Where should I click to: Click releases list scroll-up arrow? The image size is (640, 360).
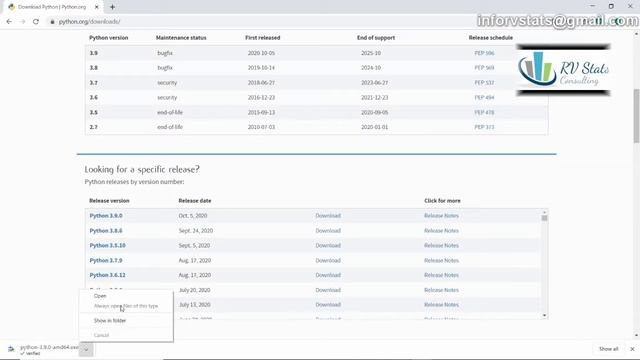tap(544, 212)
